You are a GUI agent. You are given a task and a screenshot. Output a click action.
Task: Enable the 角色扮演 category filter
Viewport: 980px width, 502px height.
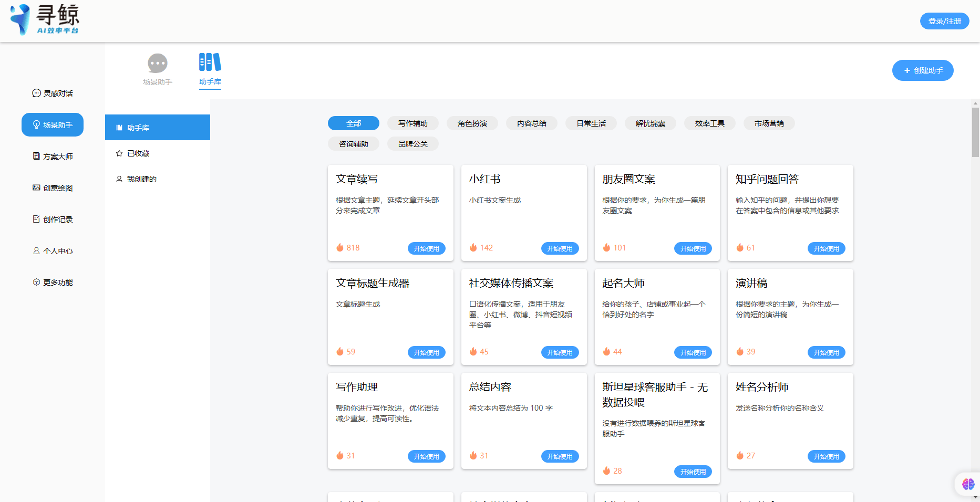pyautogui.click(x=472, y=123)
